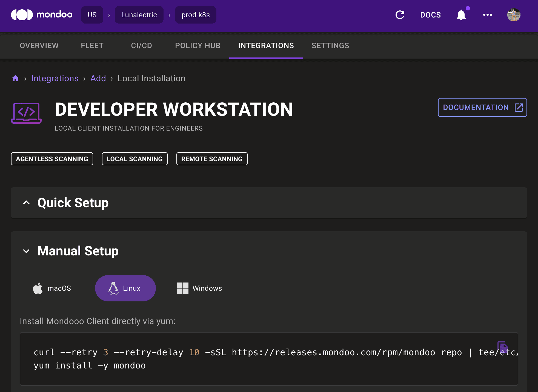Open the notifications bell
The width and height of the screenshot is (538, 392).
461,15
